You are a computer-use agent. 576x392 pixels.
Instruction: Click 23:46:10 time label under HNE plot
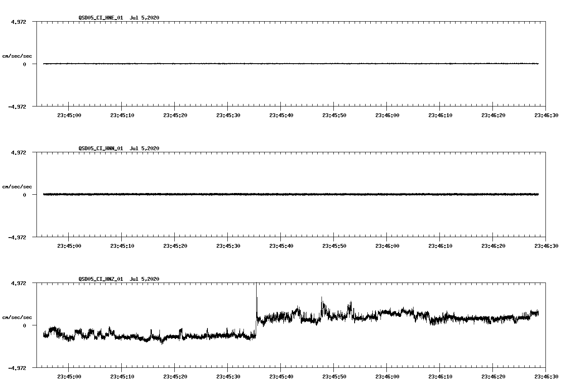(440, 115)
